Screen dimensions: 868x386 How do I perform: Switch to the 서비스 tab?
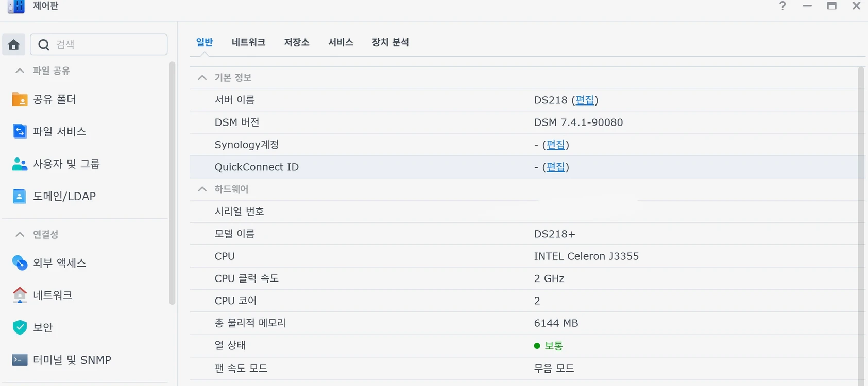(341, 42)
